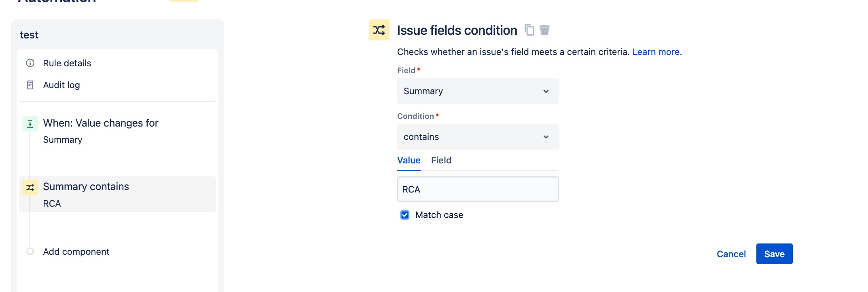Viewport: 868px width, 292px height.
Task: Select the Value tab
Action: coord(409,161)
